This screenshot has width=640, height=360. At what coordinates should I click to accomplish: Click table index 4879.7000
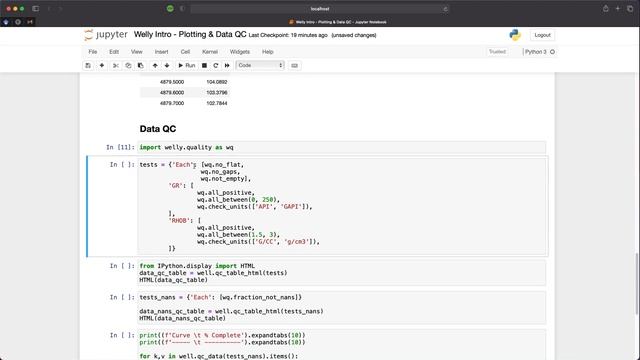[x=172, y=103]
